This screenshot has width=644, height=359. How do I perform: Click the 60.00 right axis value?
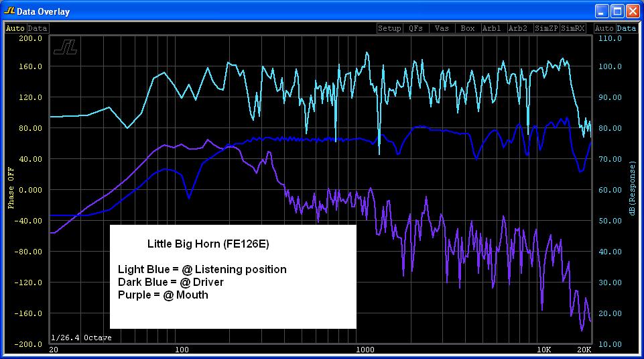pyautogui.click(x=610, y=190)
